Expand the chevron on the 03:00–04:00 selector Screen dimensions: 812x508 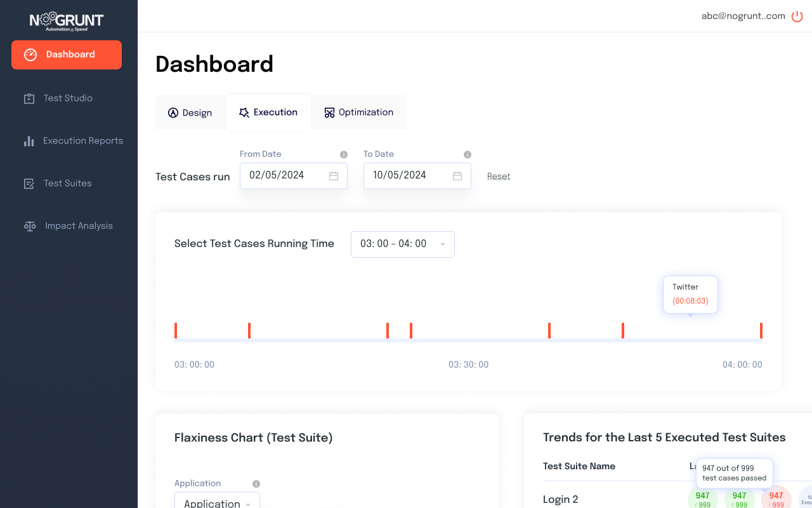coord(443,244)
